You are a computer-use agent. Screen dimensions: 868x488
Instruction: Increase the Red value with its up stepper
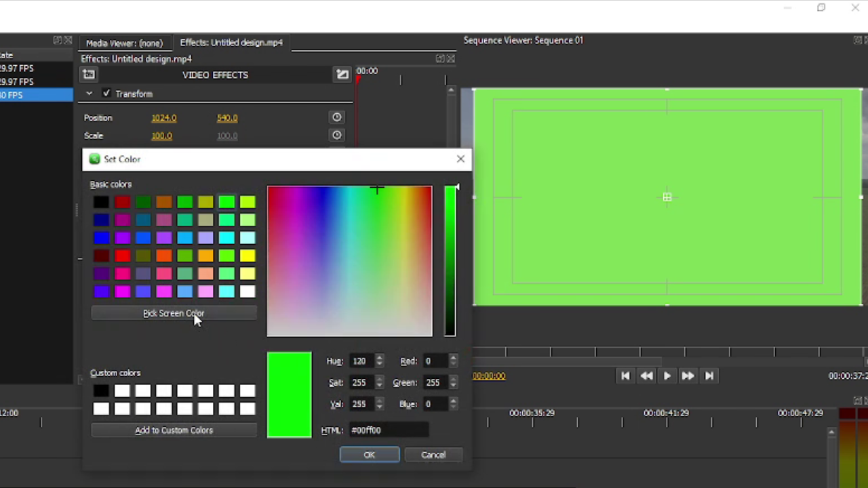tap(453, 358)
